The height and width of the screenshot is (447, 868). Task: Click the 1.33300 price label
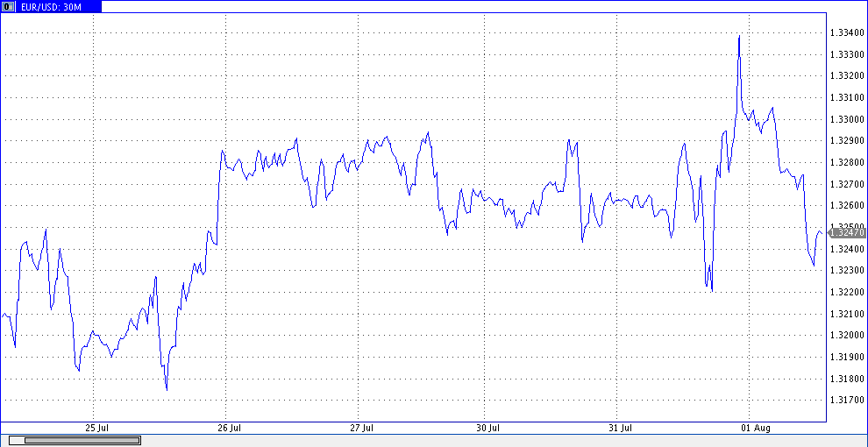pyautogui.click(x=847, y=54)
